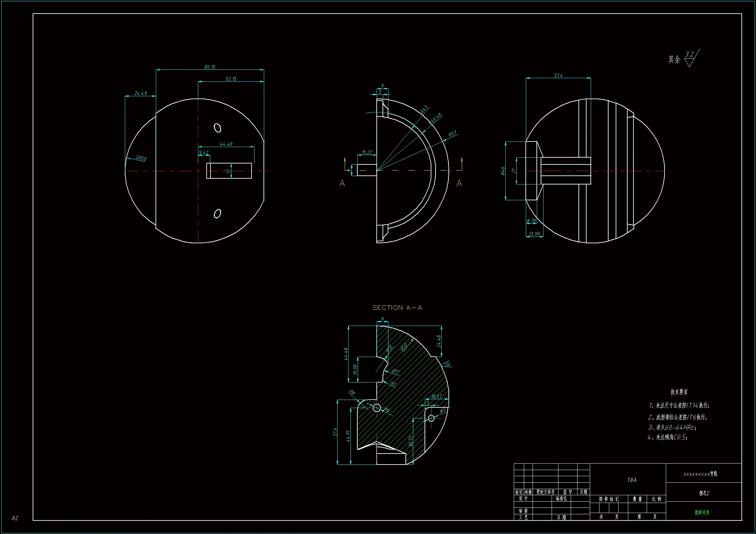This screenshot has height=534, width=756.
Task: Click the upper small oval hole
Action: click(217, 128)
